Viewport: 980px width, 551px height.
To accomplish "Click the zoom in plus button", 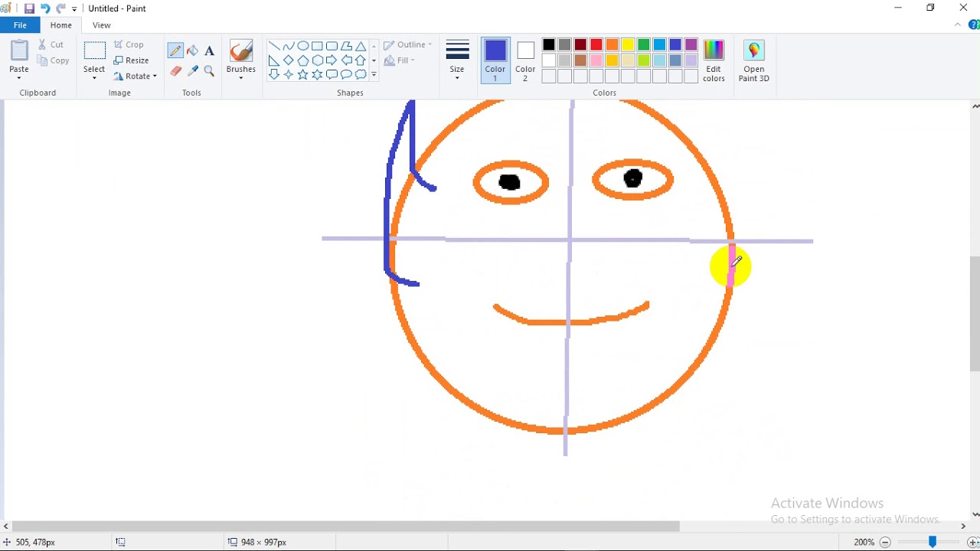I will point(973,542).
